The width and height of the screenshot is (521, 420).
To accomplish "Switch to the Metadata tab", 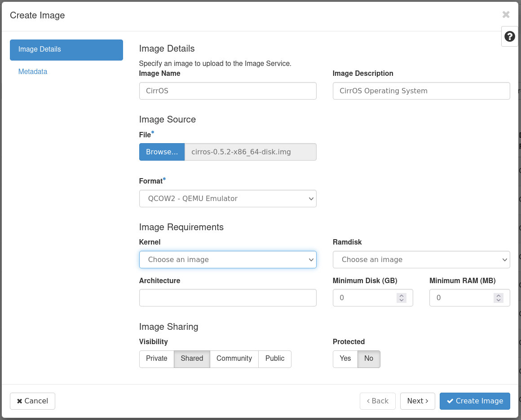I will 33,72.
